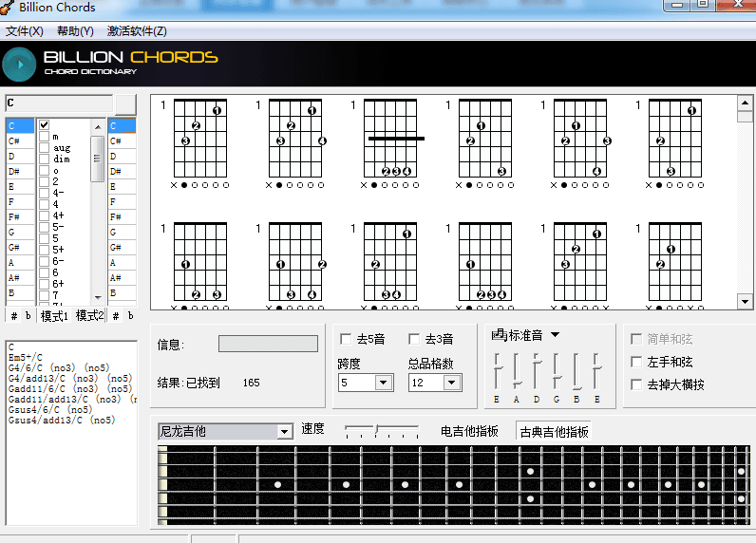This screenshot has height=543, width=756.
Task: Check the 7 chord type box
Action: [x=45, y=295]
